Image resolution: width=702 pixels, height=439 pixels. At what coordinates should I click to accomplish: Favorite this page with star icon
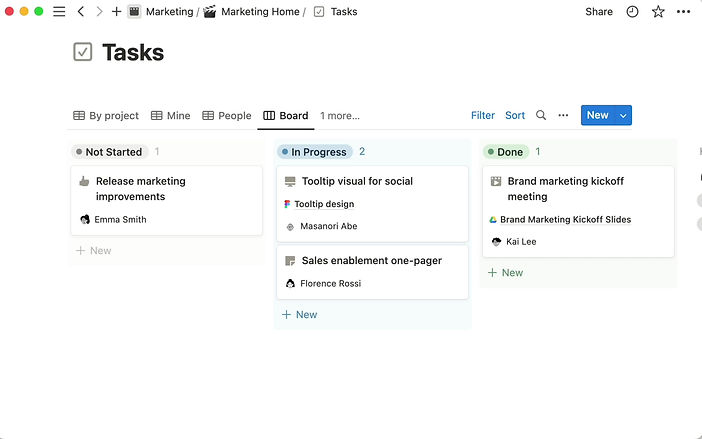coord(658,12)
